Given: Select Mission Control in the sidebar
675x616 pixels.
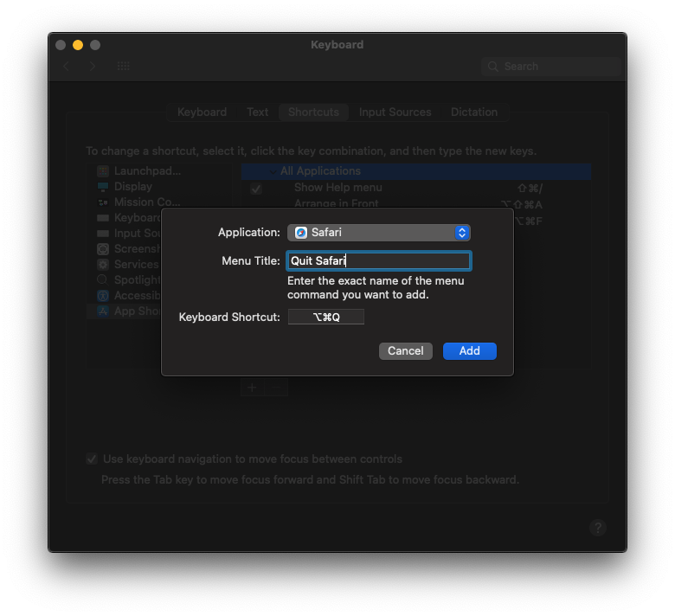Looking at the screenshot, I should pos(158,202).
